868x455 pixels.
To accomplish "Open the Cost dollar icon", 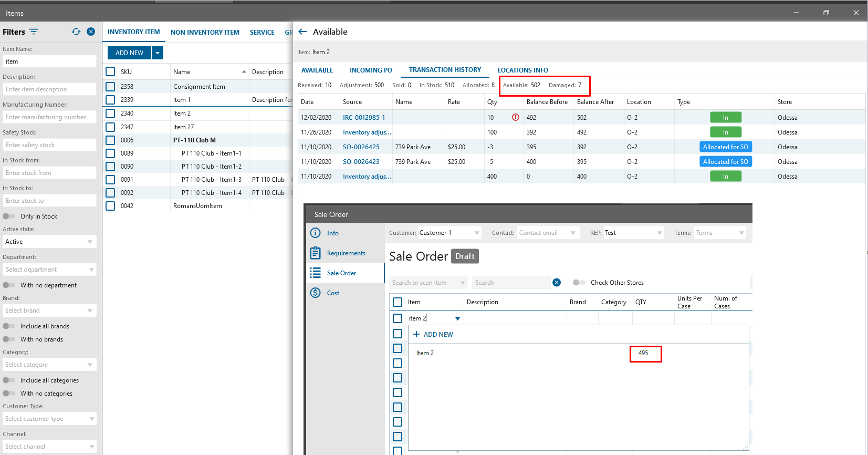I will (315, 293).
